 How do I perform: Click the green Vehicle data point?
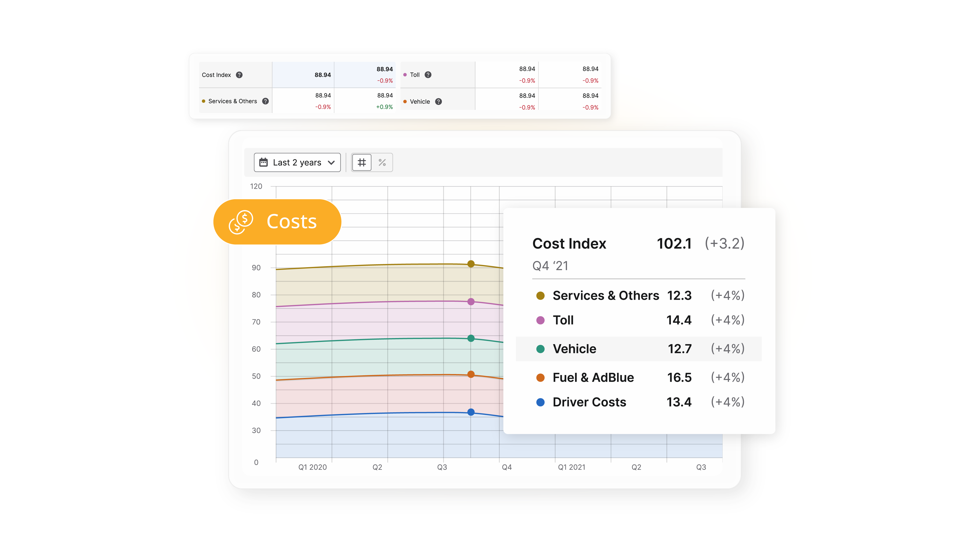click(x=471, y=338)
